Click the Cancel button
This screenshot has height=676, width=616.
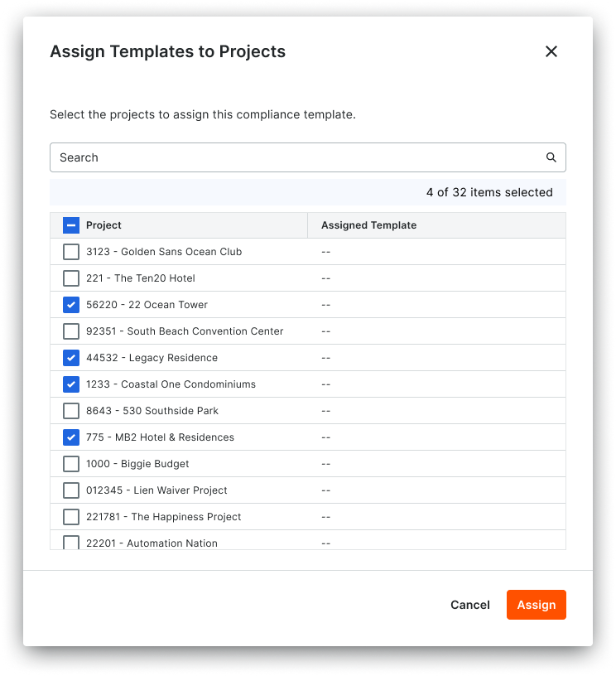(x=470, y=605)
